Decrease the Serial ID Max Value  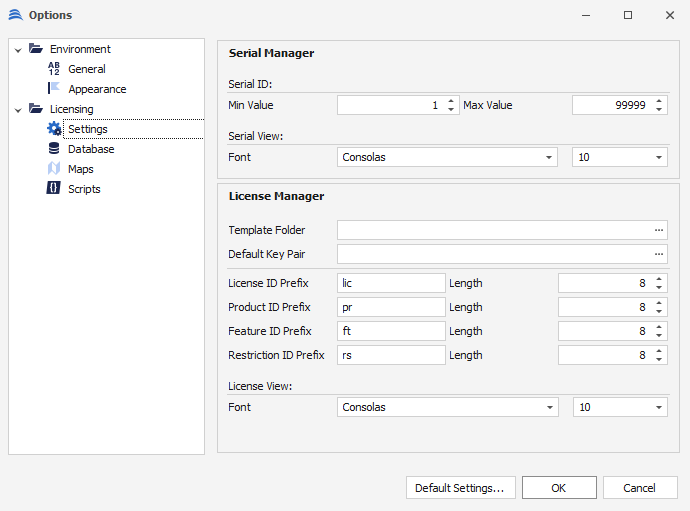click(x=659, y=110)
